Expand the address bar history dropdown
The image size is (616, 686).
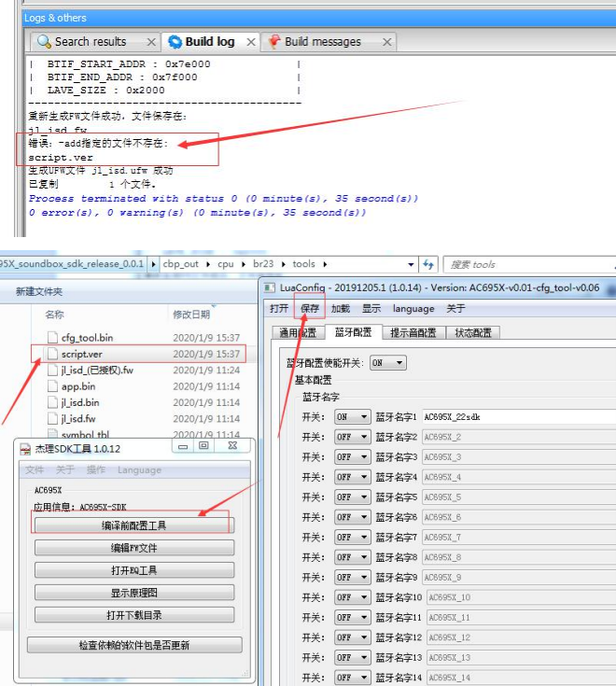click(x=411, y=264)
